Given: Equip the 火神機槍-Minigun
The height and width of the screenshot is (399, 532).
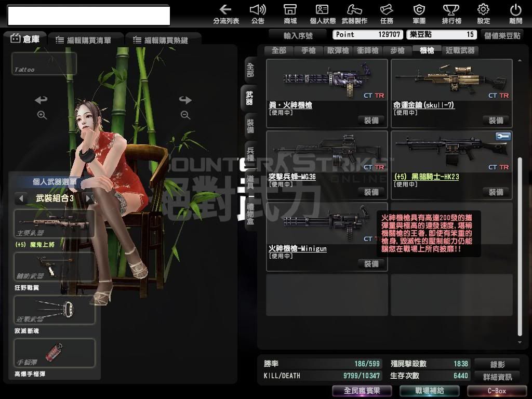Looking at the screenshot, I should point(371,264).
